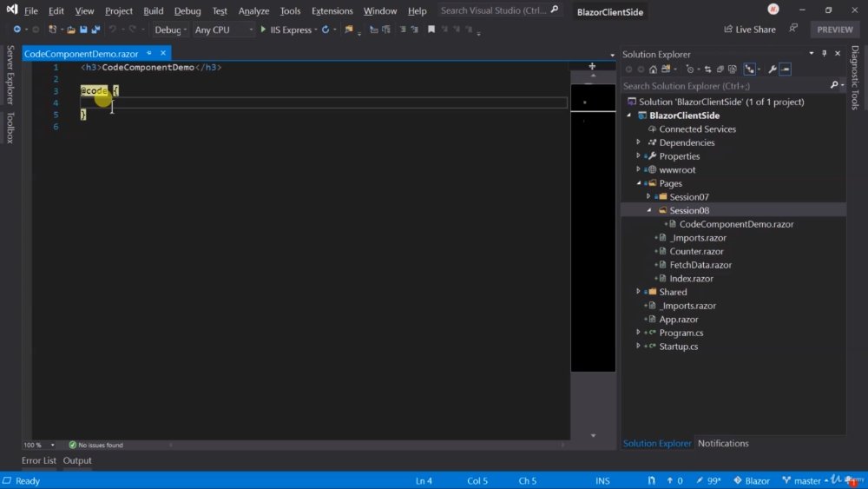Expand the Shared folder
Image resolution: width=868 pixels, height=489 pixels.
click(638, 291)
